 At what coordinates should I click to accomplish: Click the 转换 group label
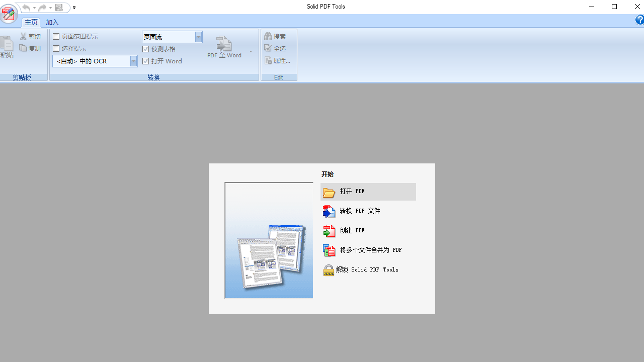point(154,77)
